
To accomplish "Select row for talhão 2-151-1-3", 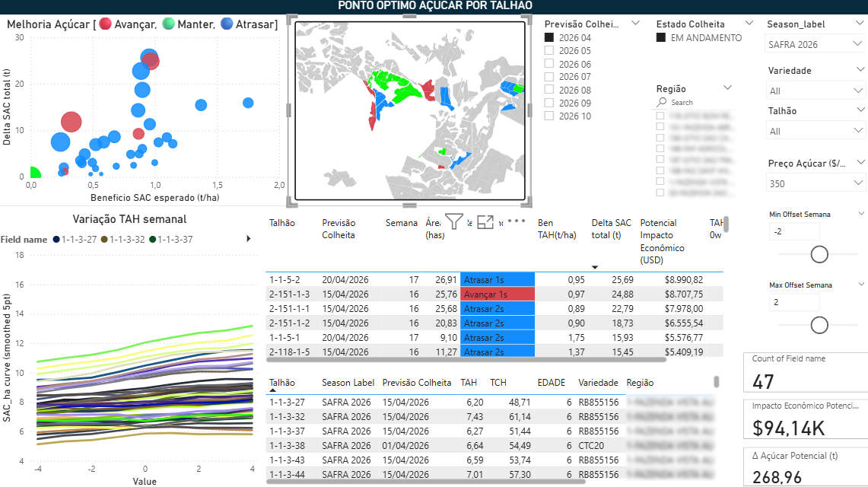I will (290, 294).
